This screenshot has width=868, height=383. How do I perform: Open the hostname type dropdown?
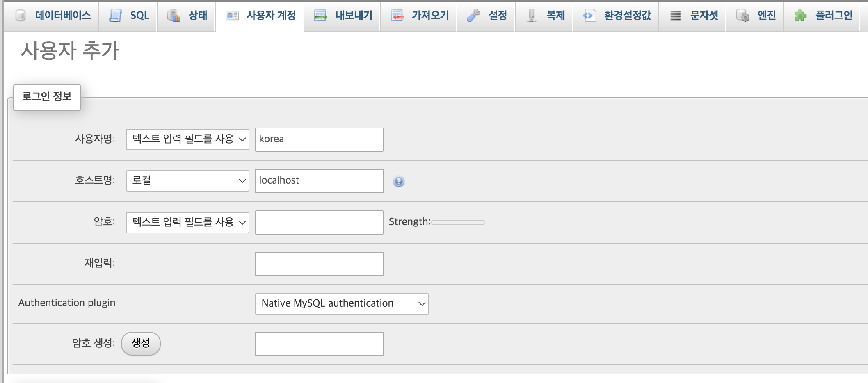tap(187, 181)
